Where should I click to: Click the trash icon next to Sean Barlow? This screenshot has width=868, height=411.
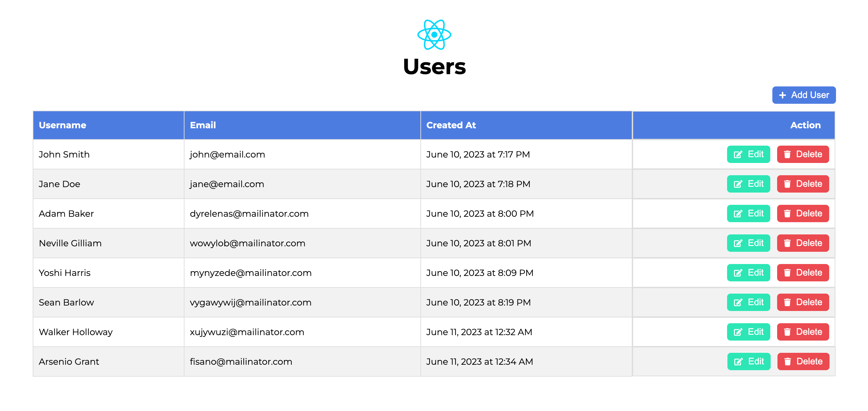pyautogui.click(x=787, y=302)
